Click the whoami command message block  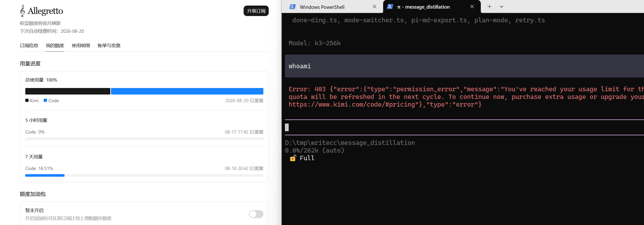pyautogui.click(x=464, y=66)
